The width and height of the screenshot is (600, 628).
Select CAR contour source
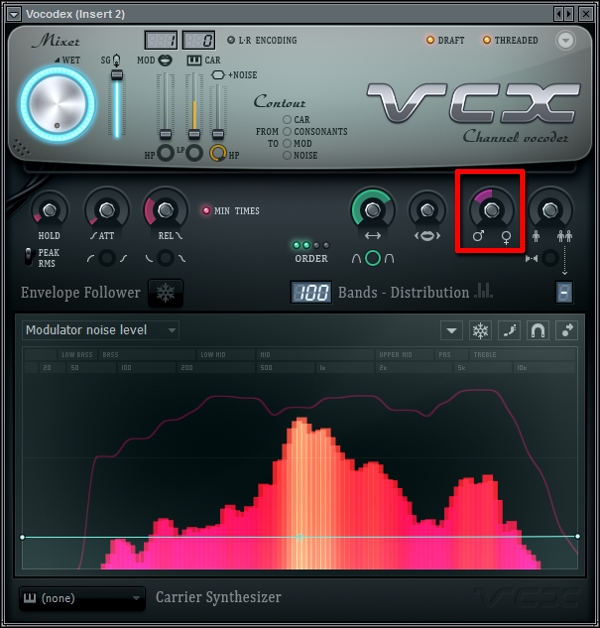coord(287,119)
